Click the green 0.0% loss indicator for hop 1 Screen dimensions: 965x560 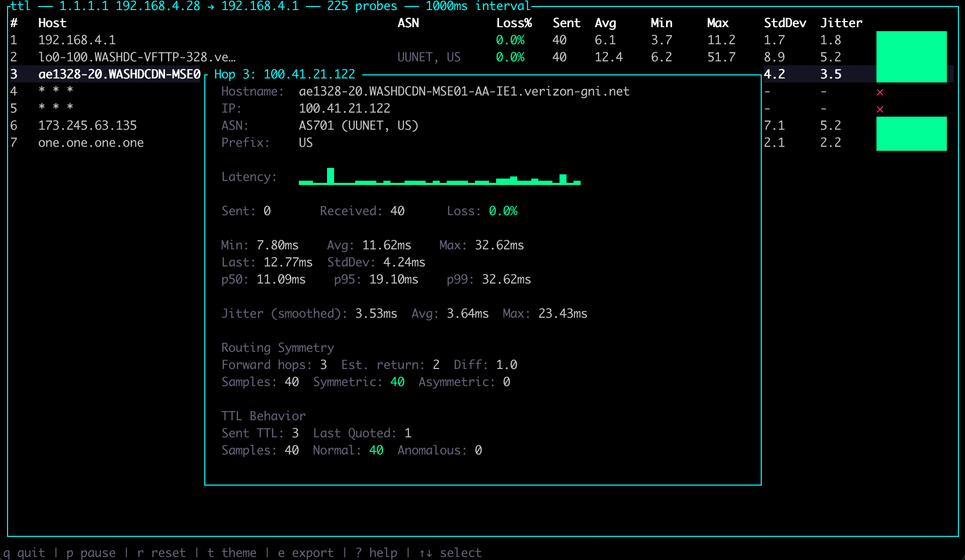tap(510, 40)
